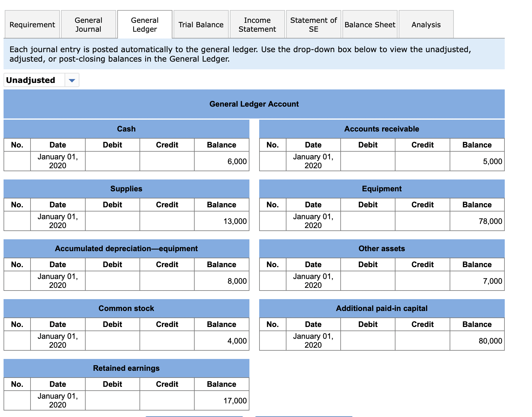Switch to the Requirement tab
The height and width of the screenshot is (417, 532).
32,25
